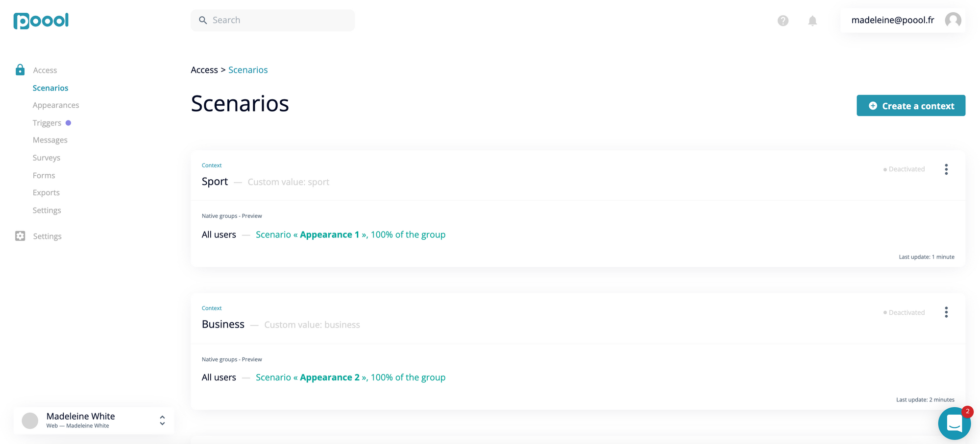Viewport: 980px width, 444px height.
Task: Open the kebab menu on the Sport context
Action: tap(946, 169)
